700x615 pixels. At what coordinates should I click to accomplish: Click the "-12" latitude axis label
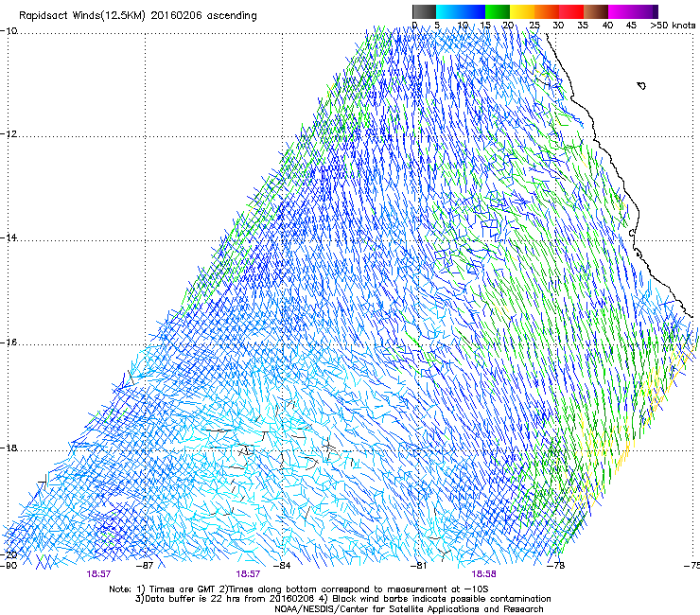9,134
